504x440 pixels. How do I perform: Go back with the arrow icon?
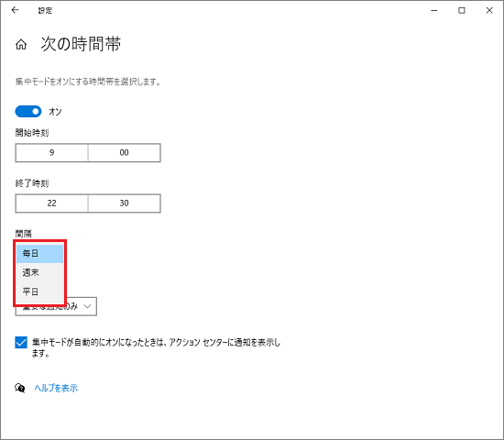15,10
